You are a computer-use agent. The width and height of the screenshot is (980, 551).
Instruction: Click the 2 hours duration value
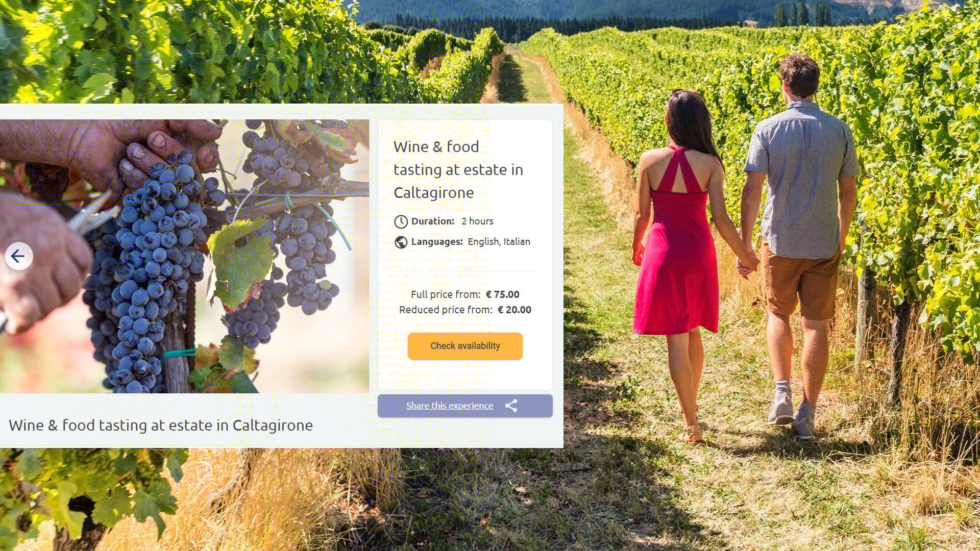coord(477,221)
